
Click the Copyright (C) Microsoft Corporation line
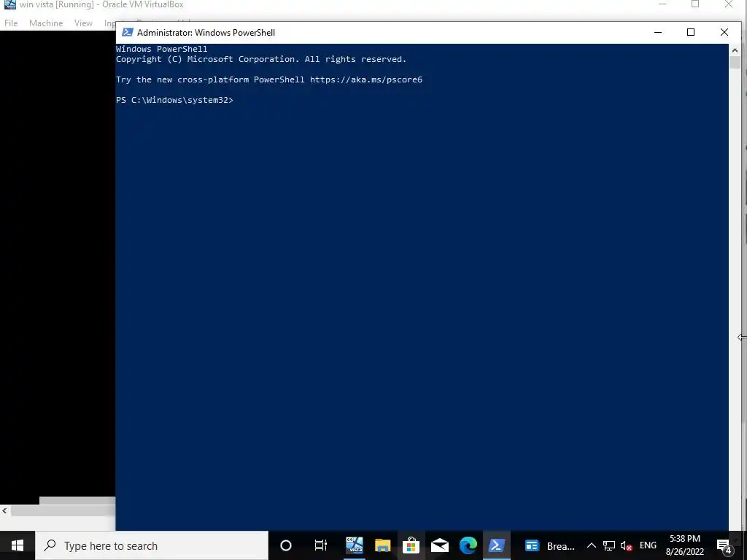[261, 59]
